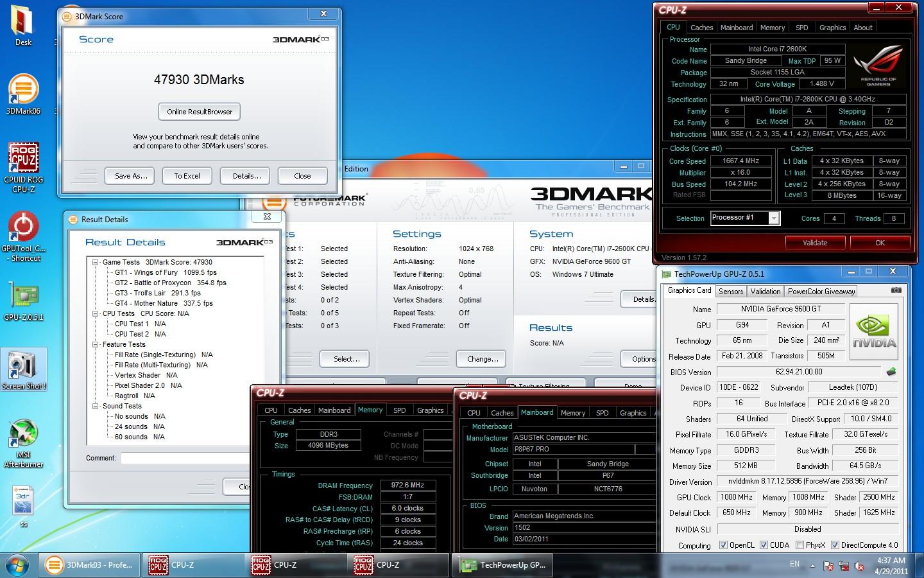This screenshot has width=924, height=578.
Task: Collapse the Feature Tests tree node
Action: 95,344
